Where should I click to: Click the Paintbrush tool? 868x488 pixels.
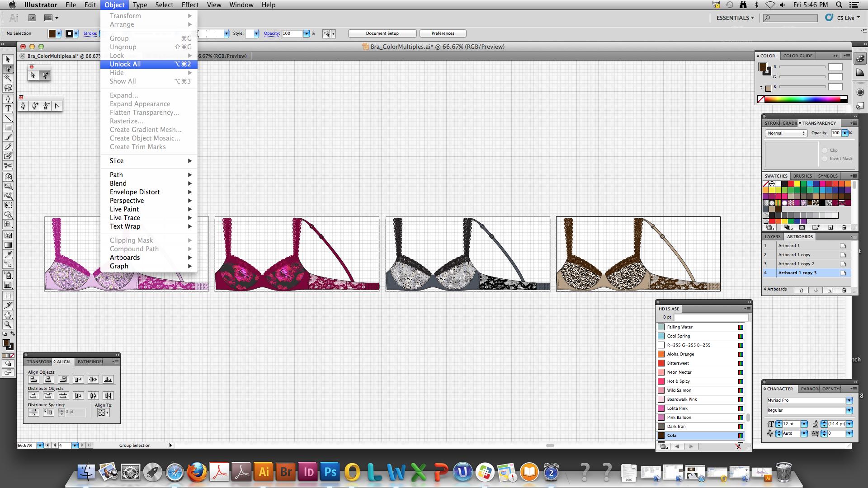(x=8, y=137)
